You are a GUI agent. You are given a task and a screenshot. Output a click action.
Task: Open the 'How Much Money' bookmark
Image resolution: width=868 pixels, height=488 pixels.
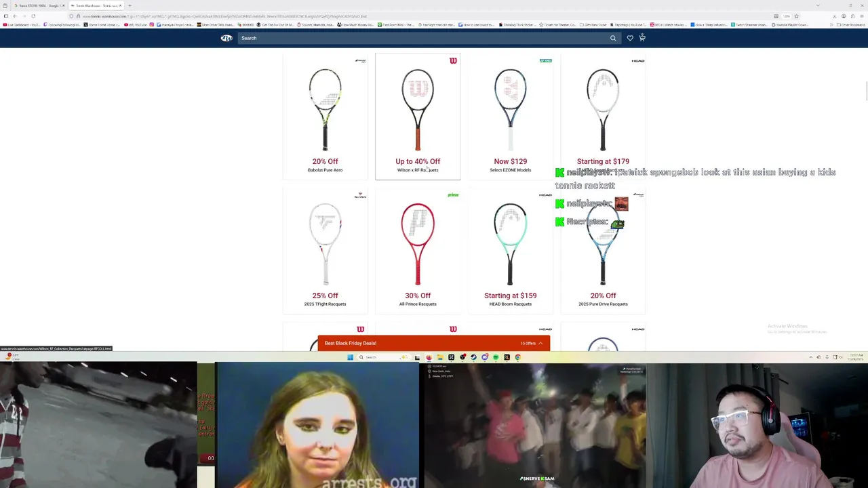(357, 24)
